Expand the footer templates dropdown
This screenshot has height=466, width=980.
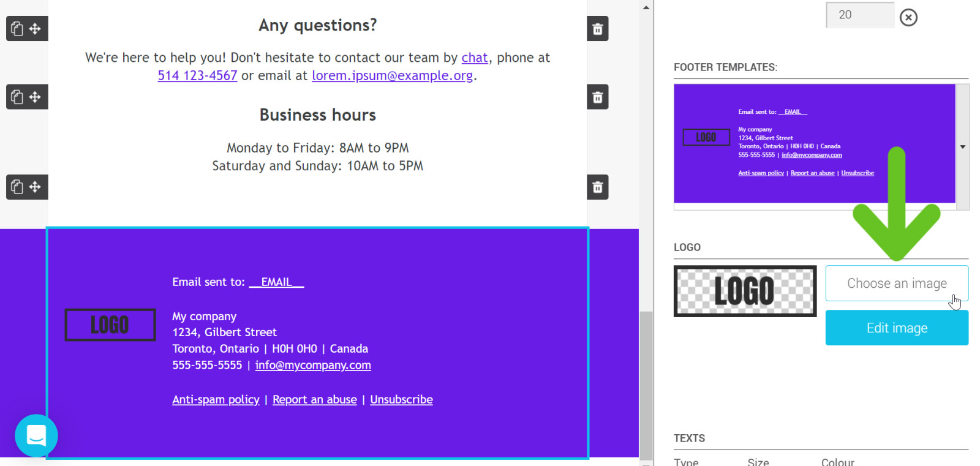(x=963, y=147)
